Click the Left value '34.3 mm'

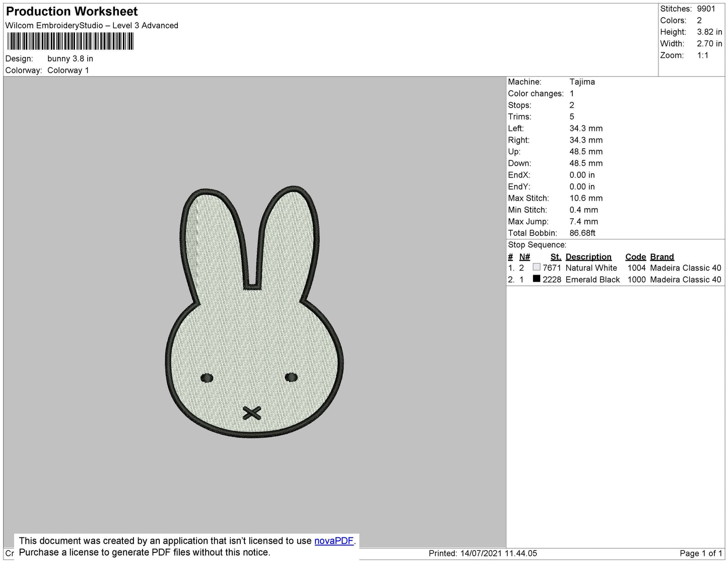586,128
